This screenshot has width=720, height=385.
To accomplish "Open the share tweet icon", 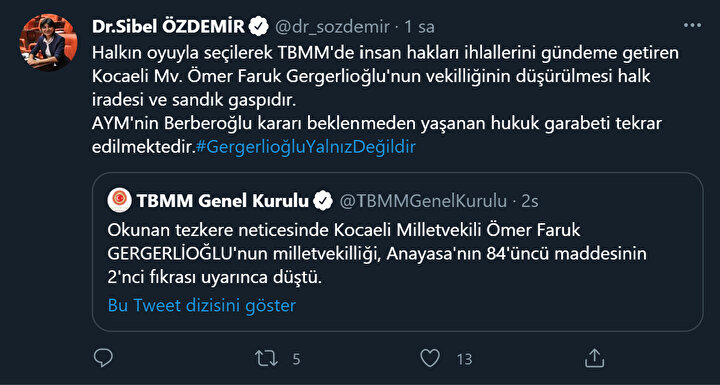I will point(593,358).
